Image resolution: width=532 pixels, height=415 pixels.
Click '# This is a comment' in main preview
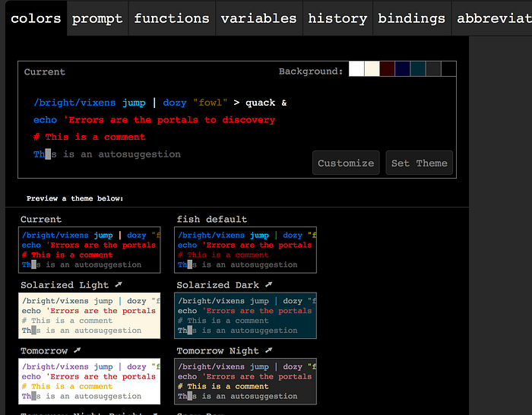[x=89, y=137]
